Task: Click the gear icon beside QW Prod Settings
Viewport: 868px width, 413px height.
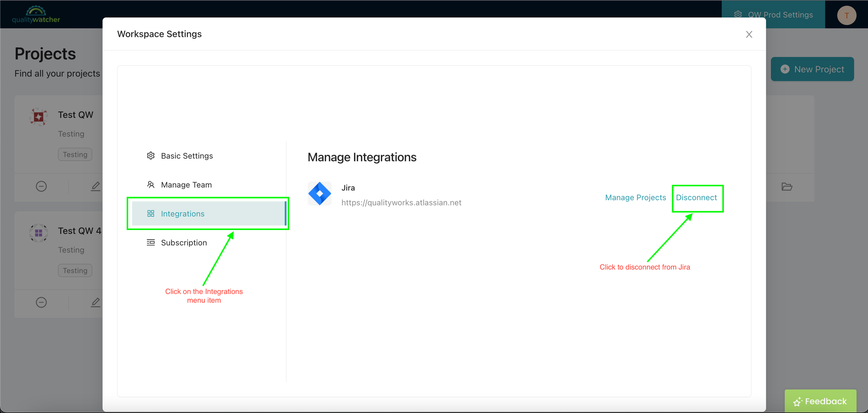Action: (738, 14)
